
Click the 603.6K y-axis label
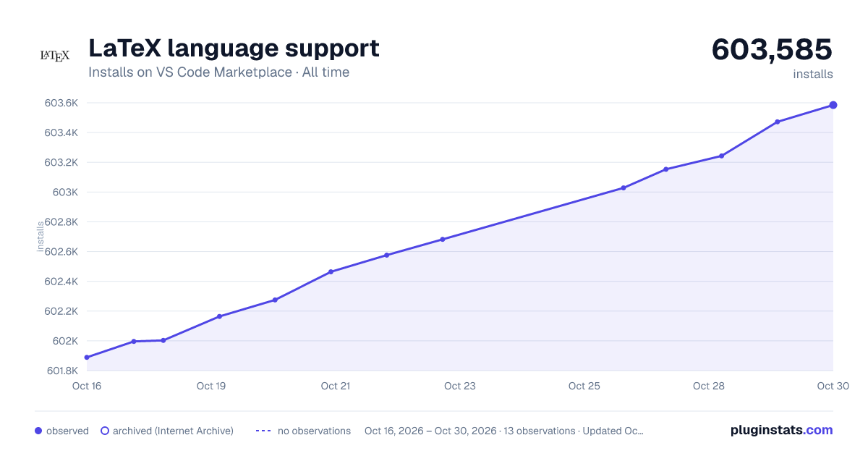point(61,103)
